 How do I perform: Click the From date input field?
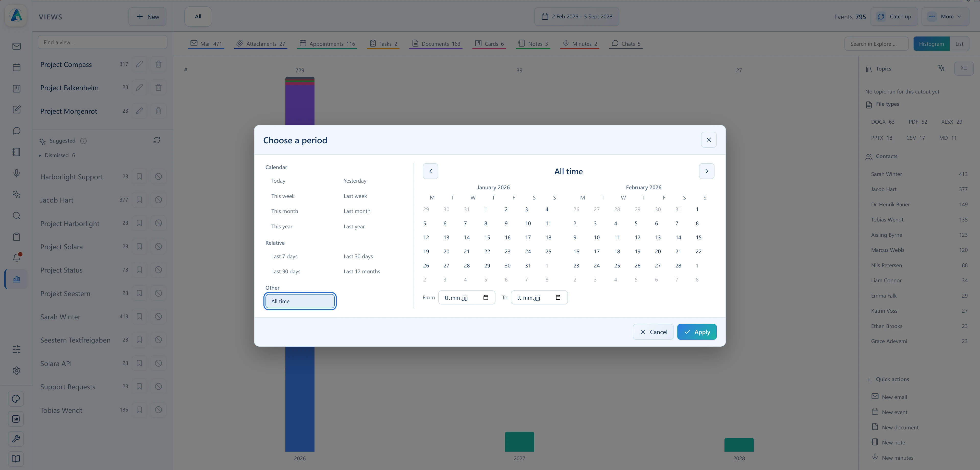coord(467,298)
